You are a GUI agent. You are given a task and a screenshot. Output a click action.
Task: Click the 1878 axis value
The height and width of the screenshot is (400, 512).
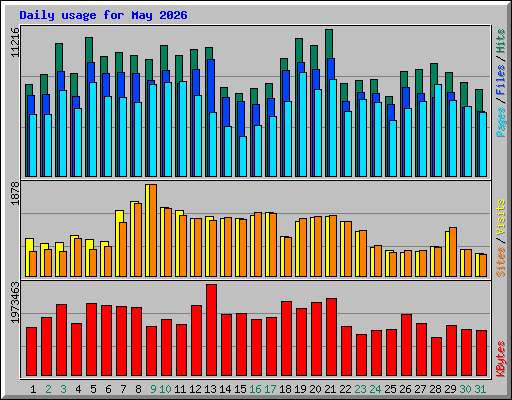click(x=15, y=193)
